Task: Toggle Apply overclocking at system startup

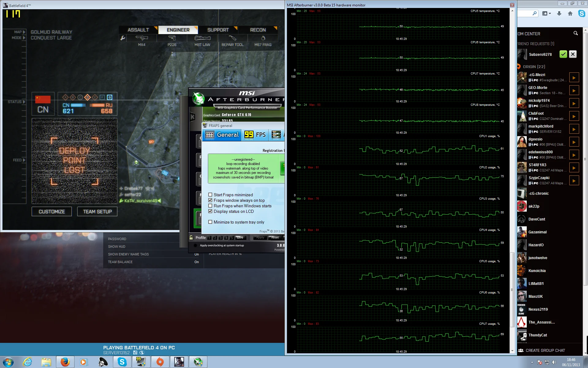Action: point(195,245)
